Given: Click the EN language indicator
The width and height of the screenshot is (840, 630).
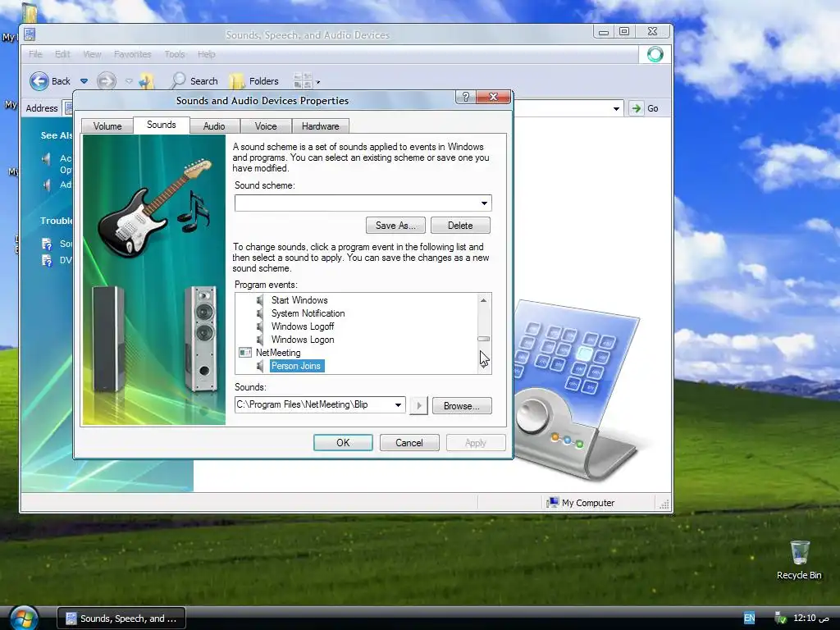Looking at the screenshot, I should 749,619.
